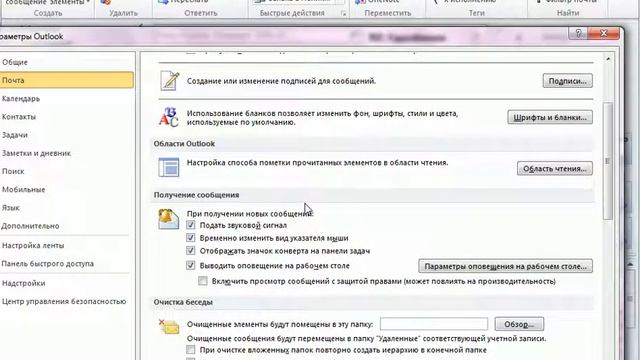Click the stationery and fonts ABC icon
Viewport: 640px width, 360px height.
point(169,117)
